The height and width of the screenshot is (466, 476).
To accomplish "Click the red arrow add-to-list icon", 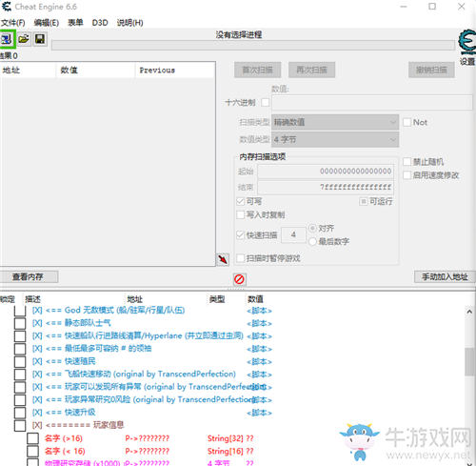I will 223,259.
